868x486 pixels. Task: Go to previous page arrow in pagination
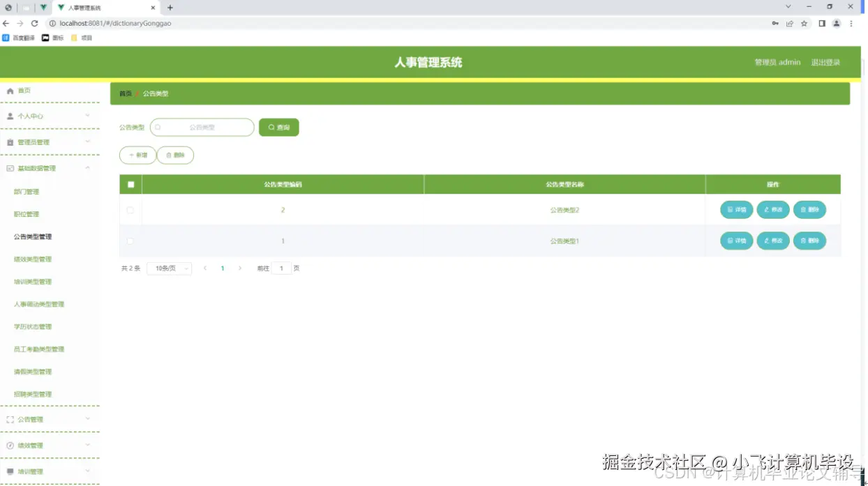coord(205,268)
